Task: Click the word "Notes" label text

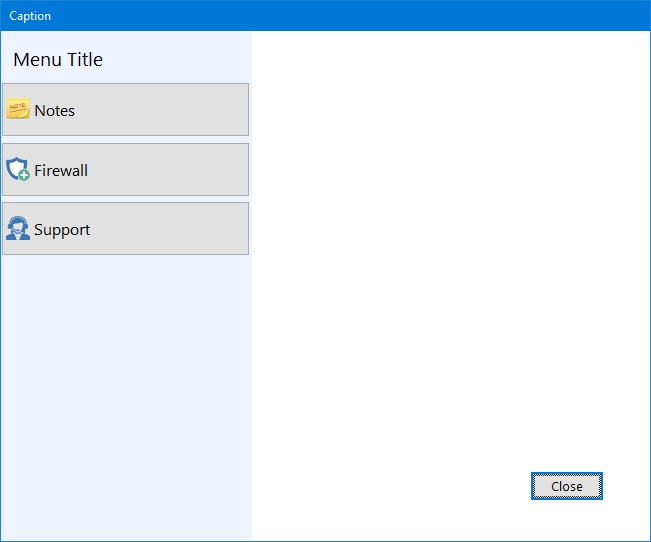Action: click(x=55, y=111)
